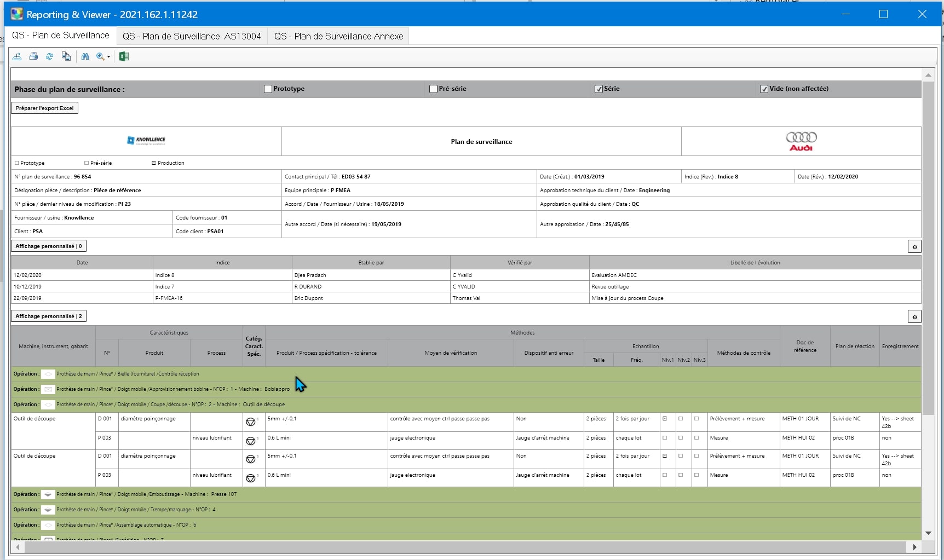Image resolution: width=944 pixels, height=560 pixels.
Task: Click the 22/09/2019 date cell
Action: pyautogui.click(x=82, y=298)
